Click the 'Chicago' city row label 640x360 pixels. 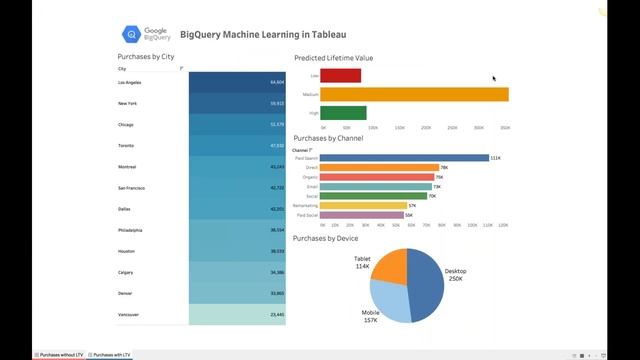coord(126,124)
